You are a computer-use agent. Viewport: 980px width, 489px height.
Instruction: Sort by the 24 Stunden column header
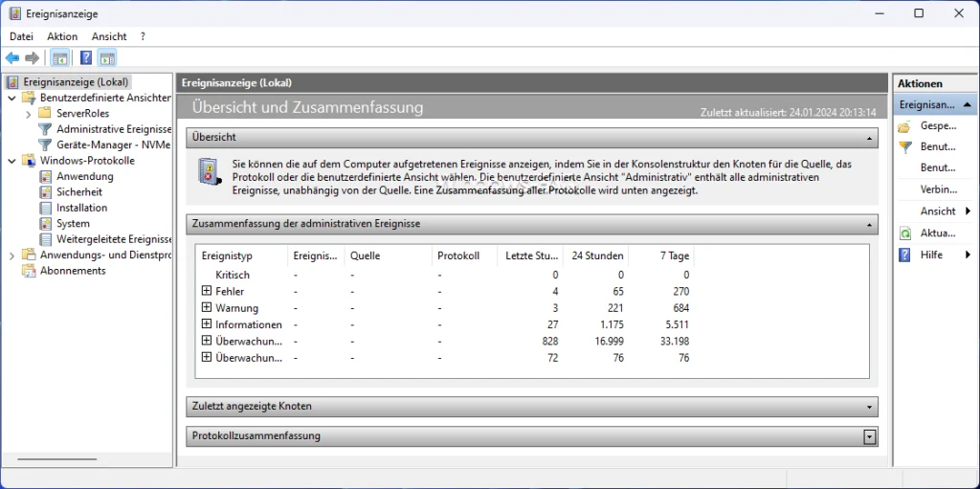(595, 256)
